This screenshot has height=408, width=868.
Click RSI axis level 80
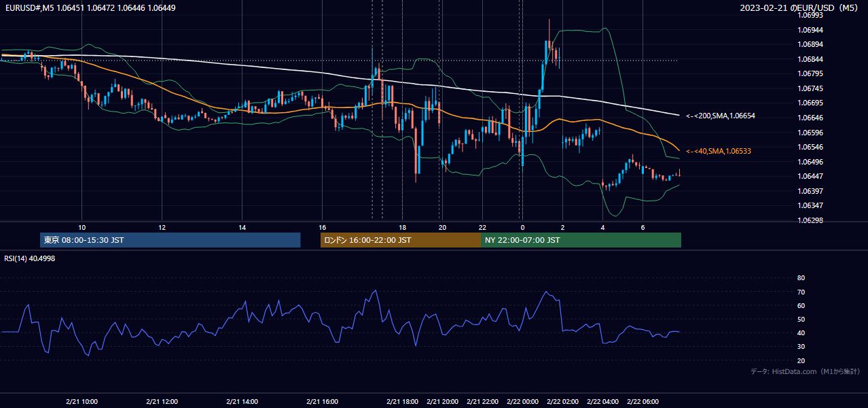point(801,278)
